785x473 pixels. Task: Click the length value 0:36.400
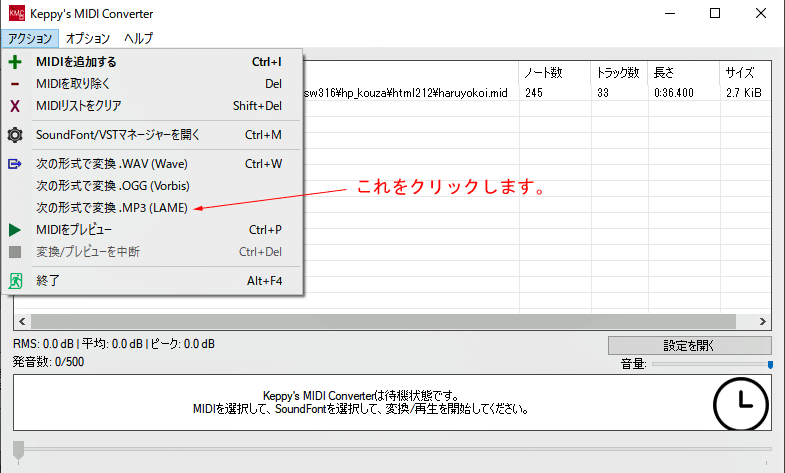point(674,93)
